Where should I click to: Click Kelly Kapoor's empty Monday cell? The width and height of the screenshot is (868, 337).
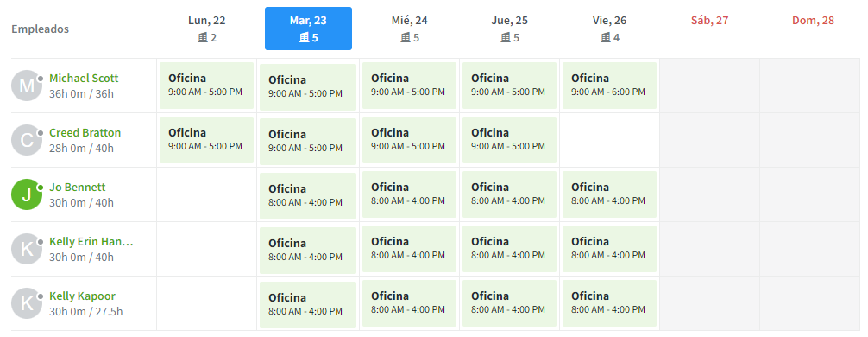coord(206,303)
